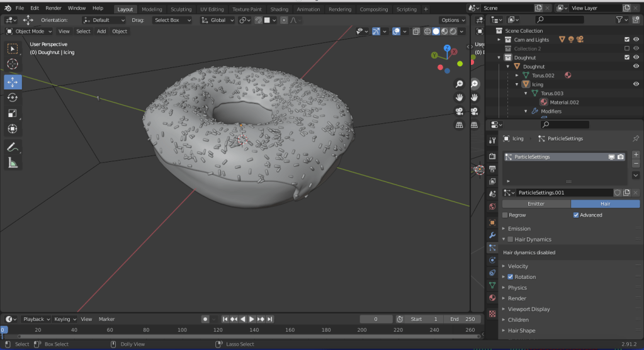Viewport: 644px width, 350px height.
Task: Open the Render menu
Action: coord(54,8)
